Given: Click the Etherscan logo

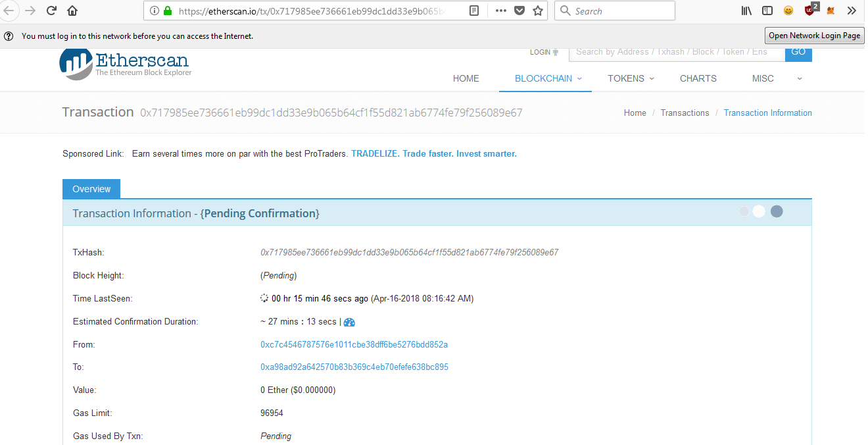Looking at the screenshot, I should point(125,64).
